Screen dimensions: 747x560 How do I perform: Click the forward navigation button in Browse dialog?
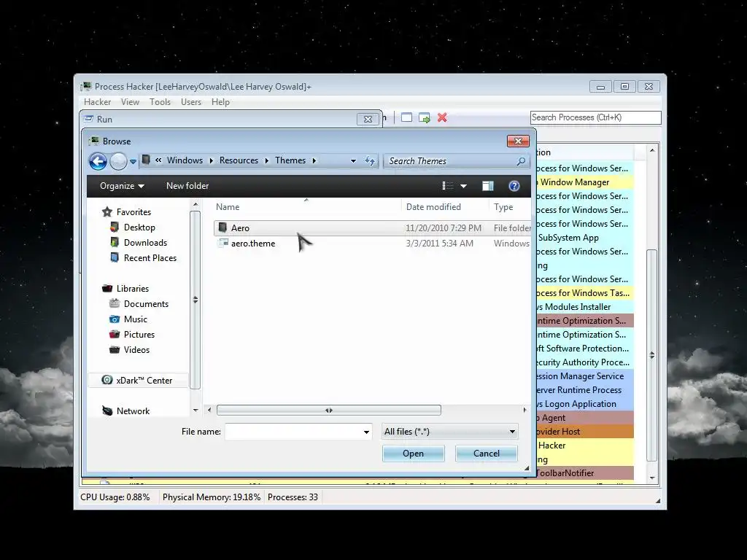(x=119, y=161)
